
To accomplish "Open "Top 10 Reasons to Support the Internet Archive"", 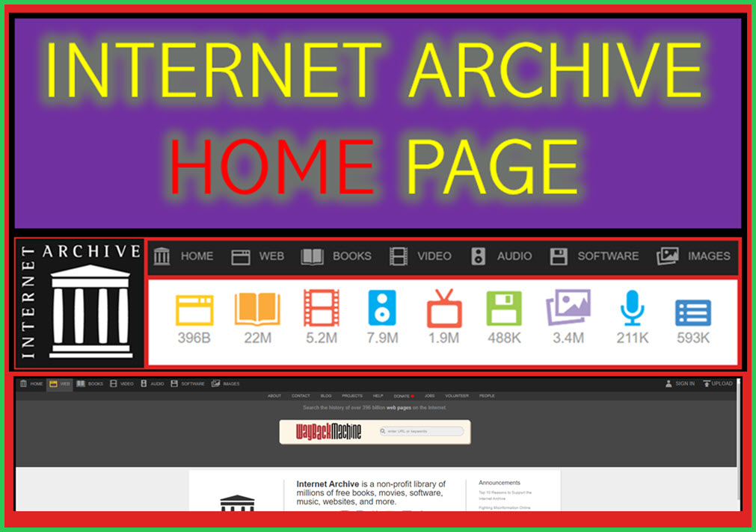I will click(x=505, y=495).
